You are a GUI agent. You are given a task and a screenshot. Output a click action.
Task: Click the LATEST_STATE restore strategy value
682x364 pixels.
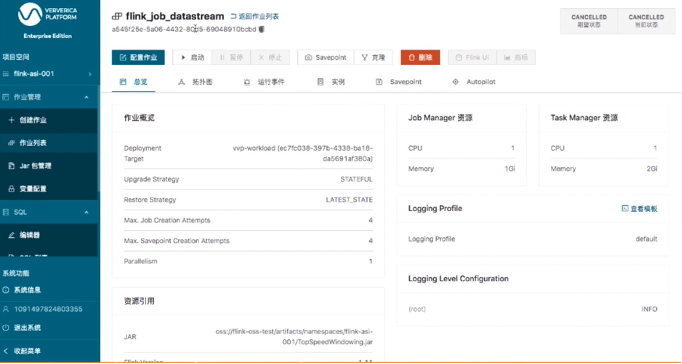(349, 200)
